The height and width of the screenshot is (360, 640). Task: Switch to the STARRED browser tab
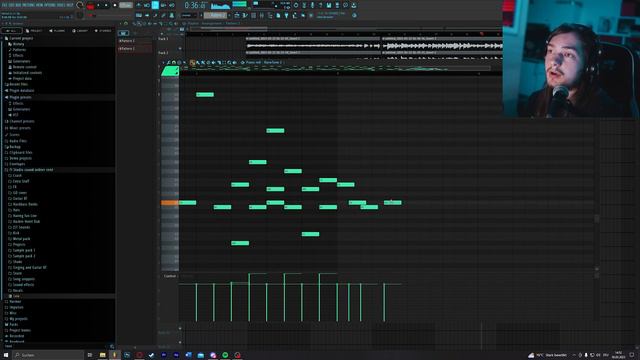pyautogui.click(x=103, y=31)
